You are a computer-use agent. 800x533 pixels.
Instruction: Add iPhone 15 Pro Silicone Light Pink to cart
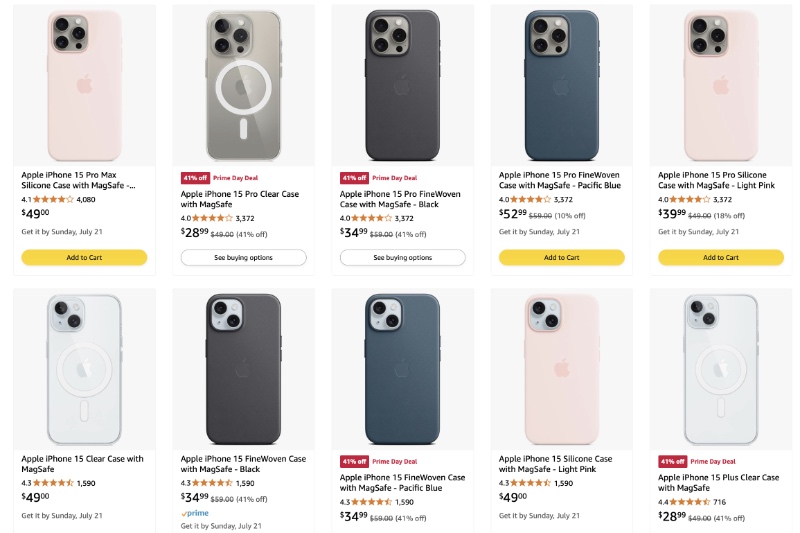pos(720,257)
